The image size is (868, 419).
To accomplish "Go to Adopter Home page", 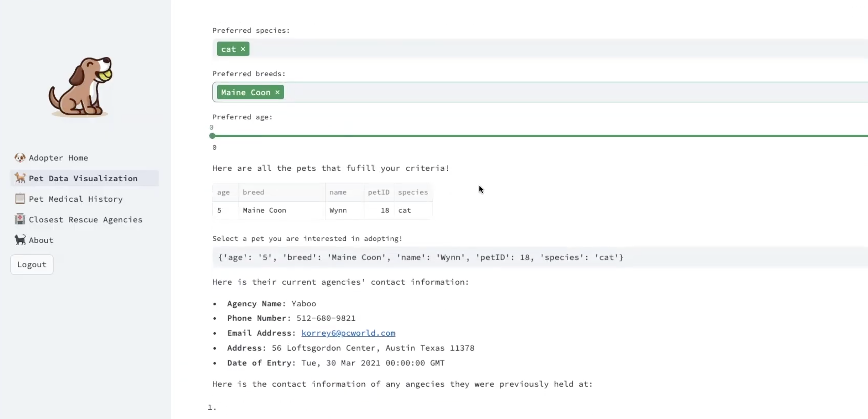I will [58, 158].
